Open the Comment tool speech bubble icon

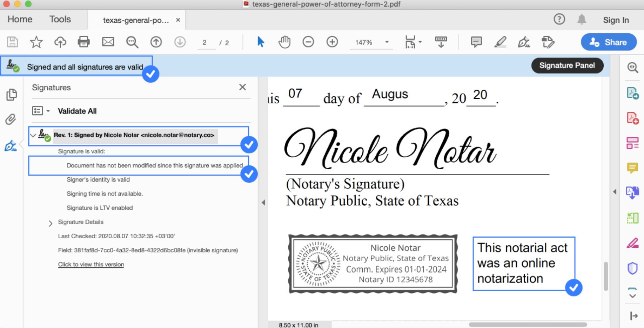476,42
